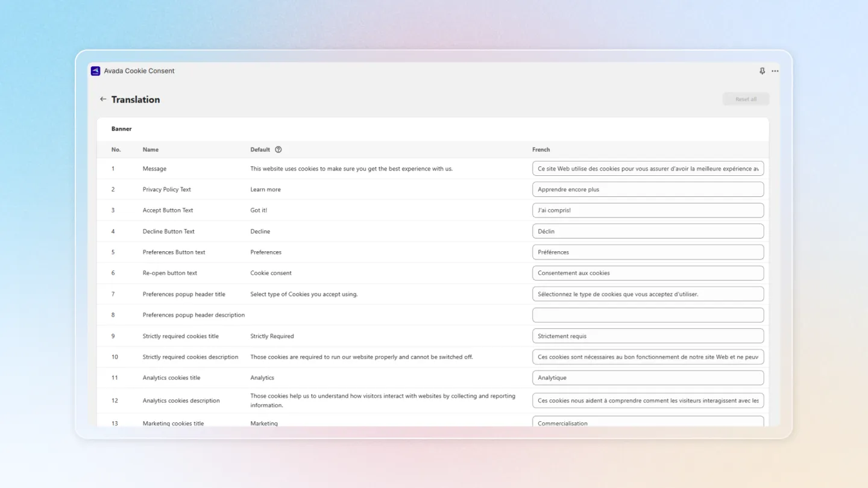
Task: Click the 'Commercialisation' translation field
Action: (x=648, y=422)
